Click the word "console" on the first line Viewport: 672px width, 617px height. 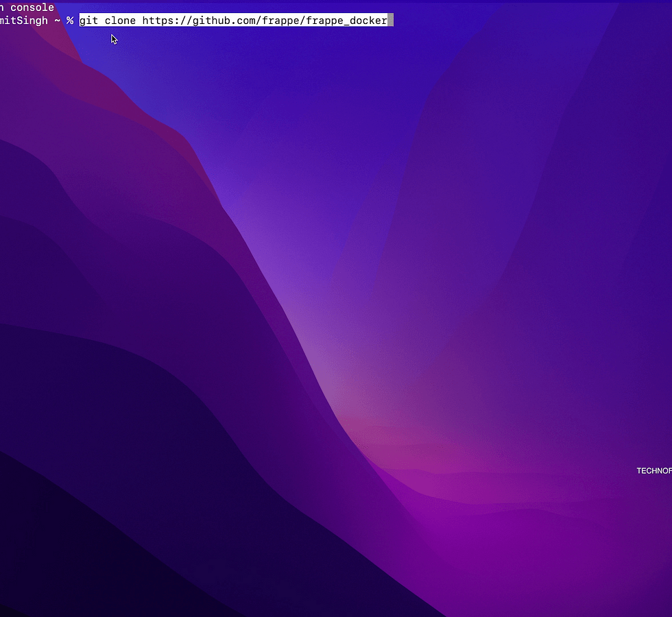(32, 8)
